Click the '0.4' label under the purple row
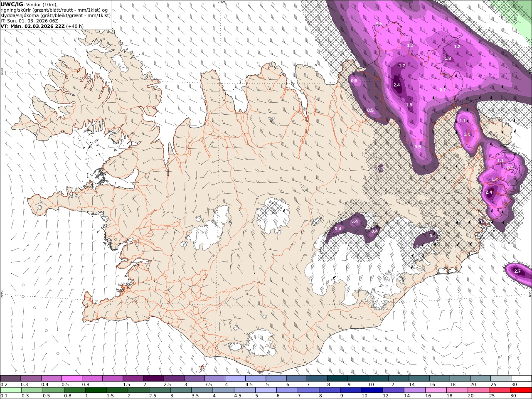532x399 pixels. coord(44,384)
